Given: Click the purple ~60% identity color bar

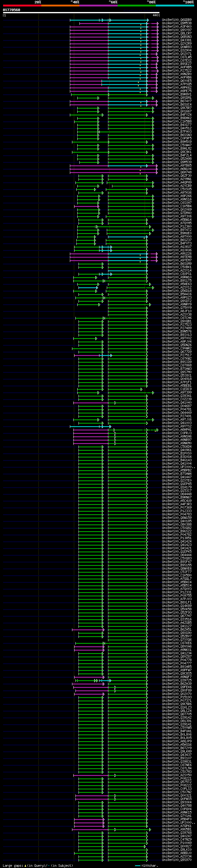Looking at the screenshot, I should (x=99, y=6).
